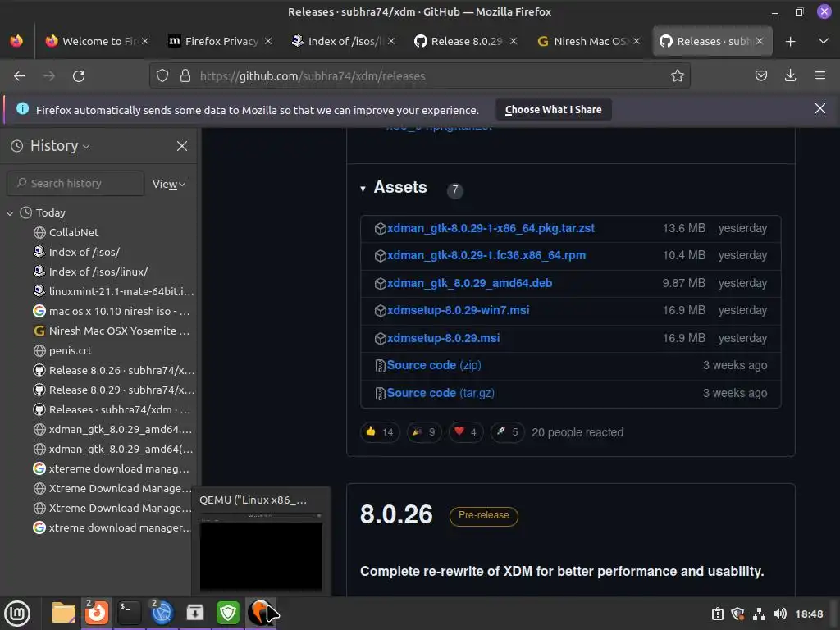Open the history View dropdown
The height and width of the screenshot is (630, 840).
(169, 184)
